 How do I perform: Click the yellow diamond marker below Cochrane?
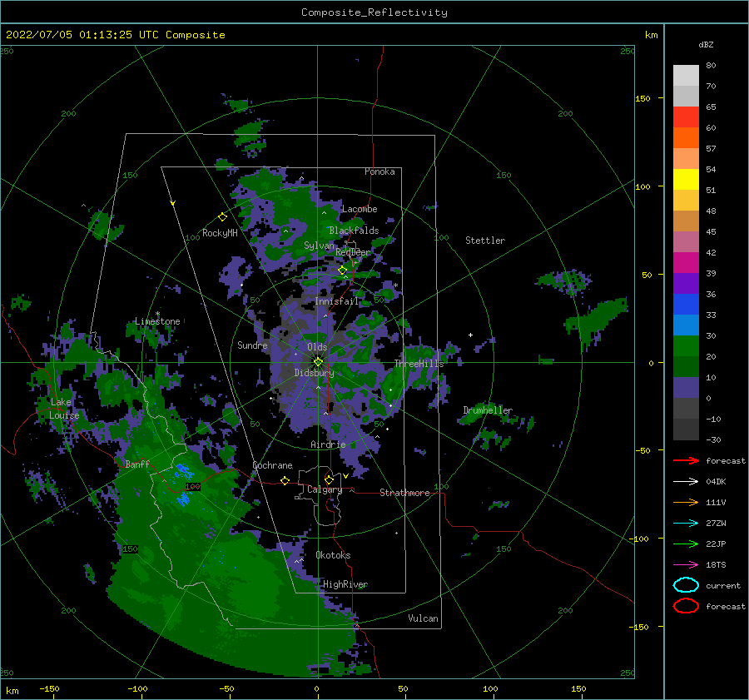285,480
